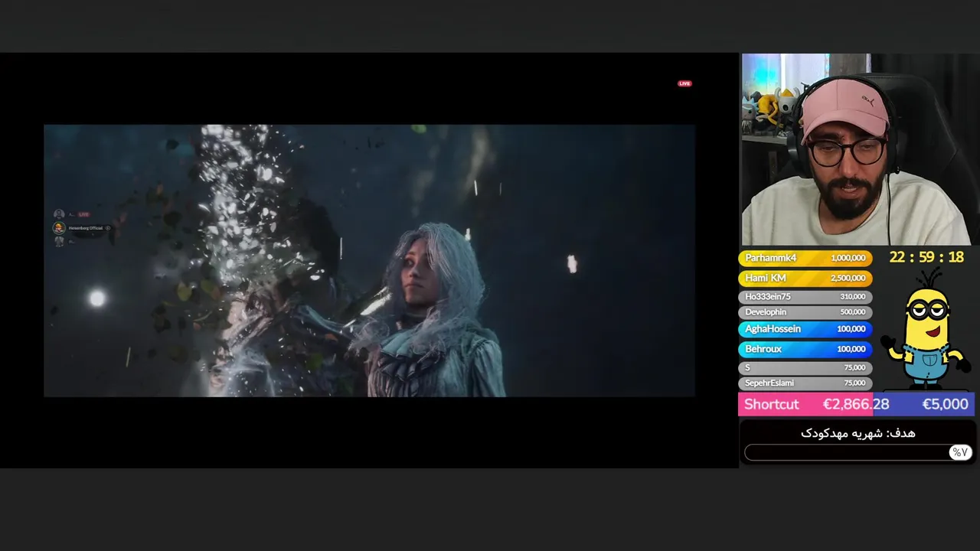Screen dimensions: 980x551
Task: Click the minion character graphic
Action: pyautogui.click(x=926, y=329)
